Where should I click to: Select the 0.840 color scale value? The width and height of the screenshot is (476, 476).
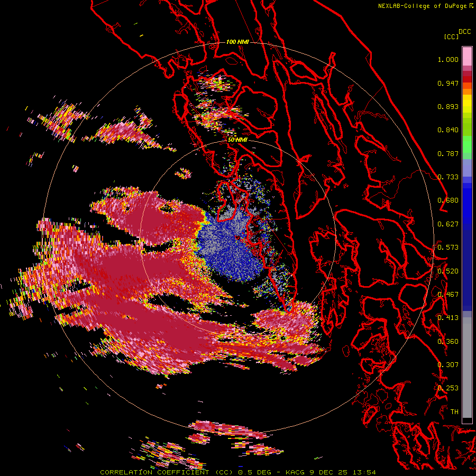(x=448, y=130)
